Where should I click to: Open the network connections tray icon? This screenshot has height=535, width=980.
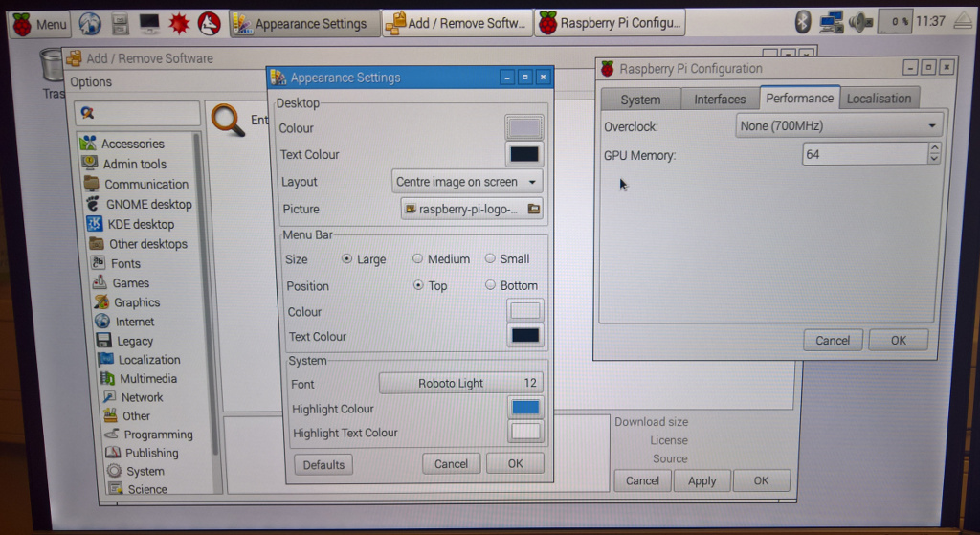tap(832, 23)
